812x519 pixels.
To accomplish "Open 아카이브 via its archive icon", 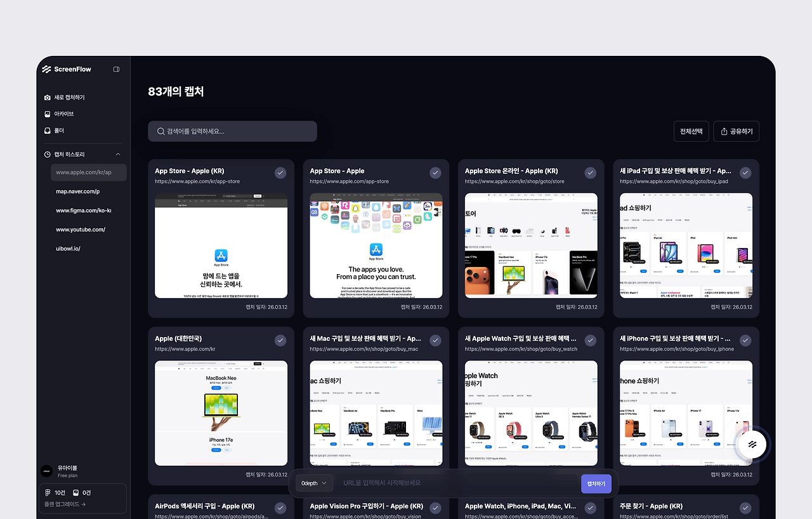I will click(48, 114).
